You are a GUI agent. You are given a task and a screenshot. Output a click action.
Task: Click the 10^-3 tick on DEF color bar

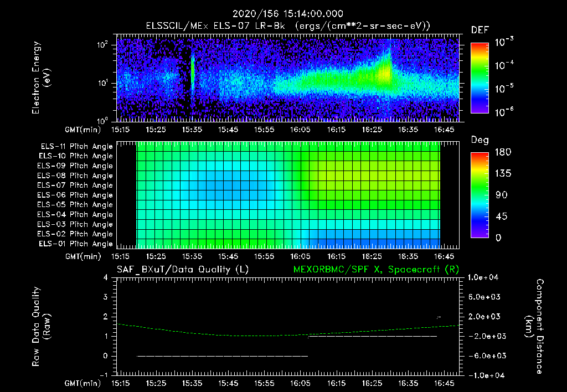point(504,42)
